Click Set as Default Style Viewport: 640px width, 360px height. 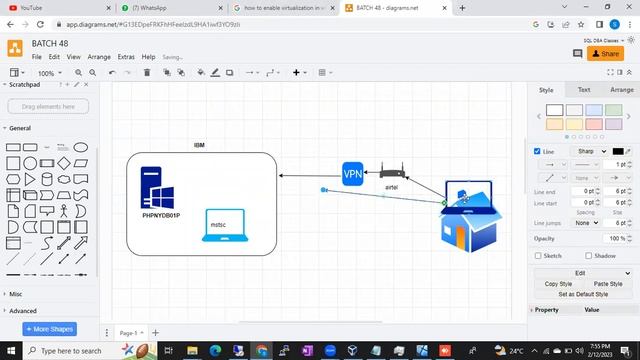coord(583,294)
